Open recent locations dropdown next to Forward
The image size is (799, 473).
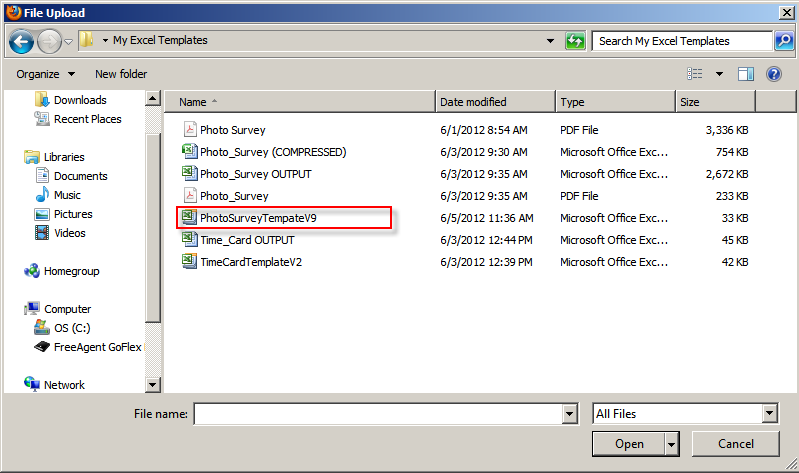point(69,42)
